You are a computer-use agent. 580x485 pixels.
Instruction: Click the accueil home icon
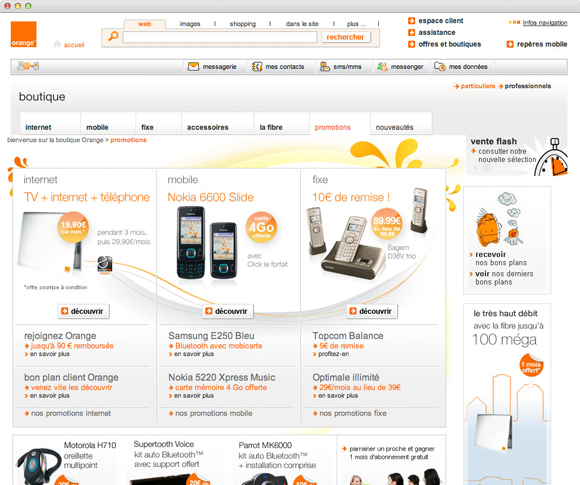(x=57, y=44)
